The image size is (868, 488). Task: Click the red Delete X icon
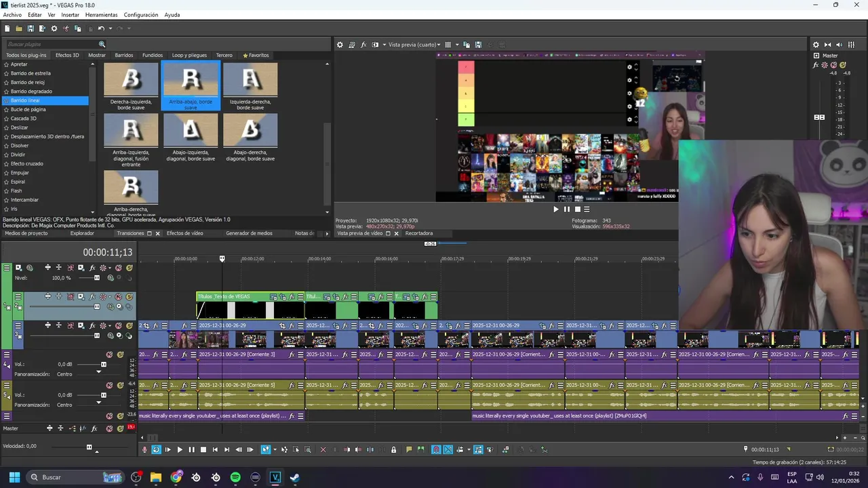323,449
